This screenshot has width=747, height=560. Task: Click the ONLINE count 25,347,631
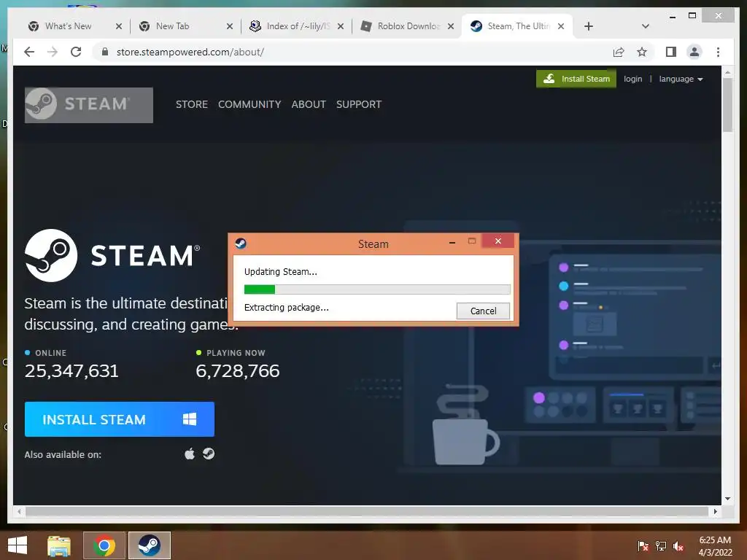click(71, 371)
